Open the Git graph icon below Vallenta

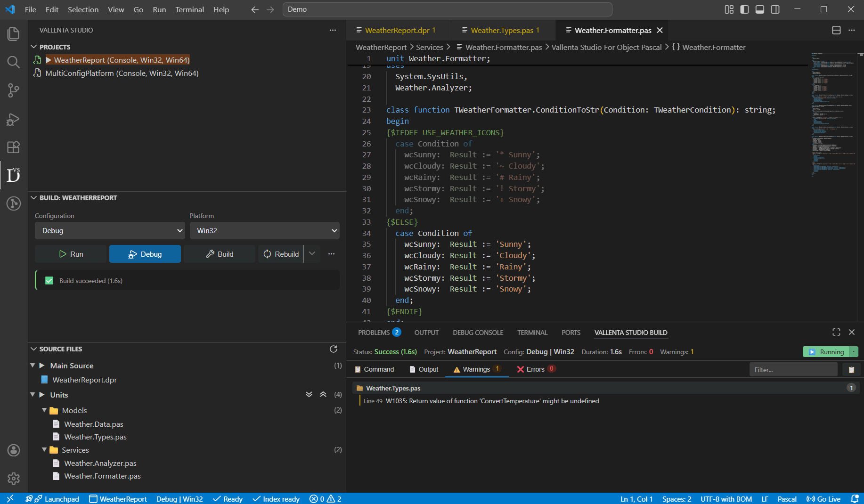click(x=14, y=203)
